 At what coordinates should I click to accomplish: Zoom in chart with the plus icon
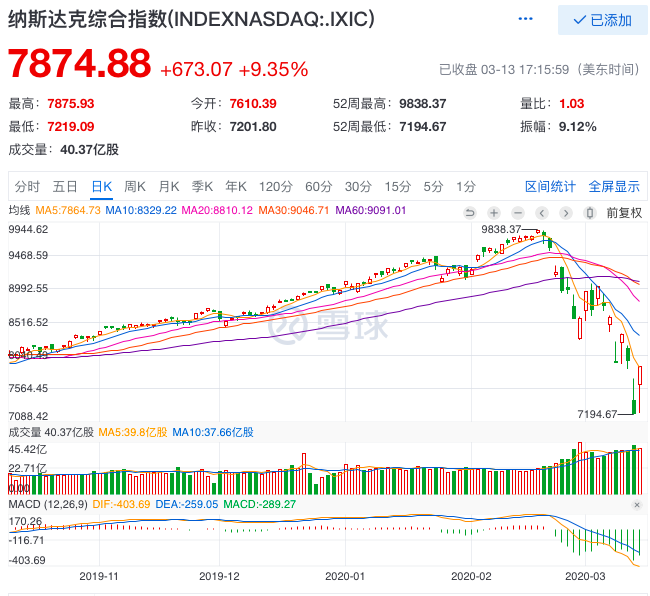click(x=494, y=213)
